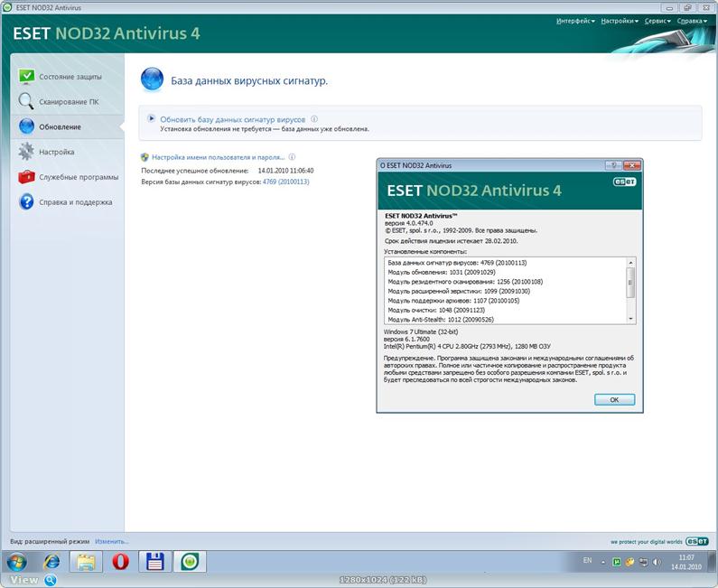Click Изменить link for view mode
This screenshot has width=718, height=588.
pyautogui.click(x=111, y=541)
